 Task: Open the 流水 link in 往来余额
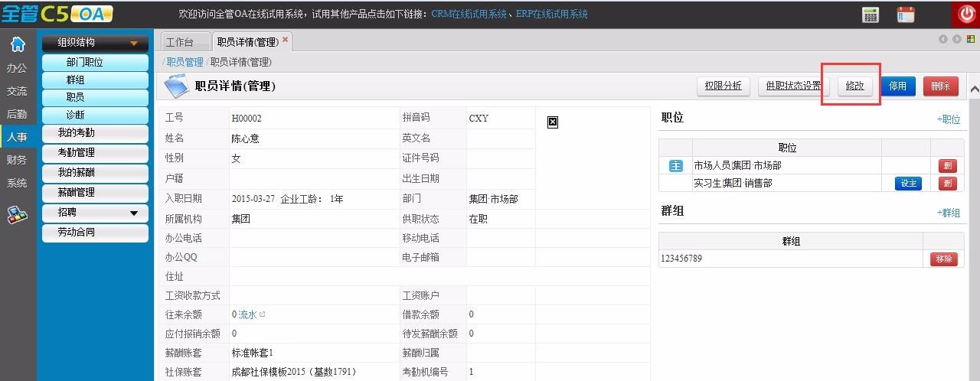247,314
